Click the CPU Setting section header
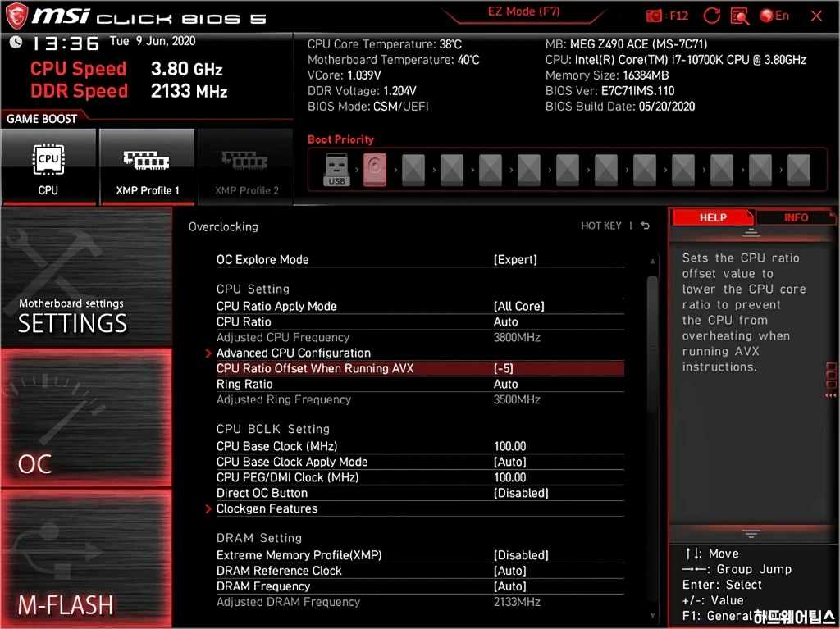Viewport: 840px width, 629px height. point(253,289)
